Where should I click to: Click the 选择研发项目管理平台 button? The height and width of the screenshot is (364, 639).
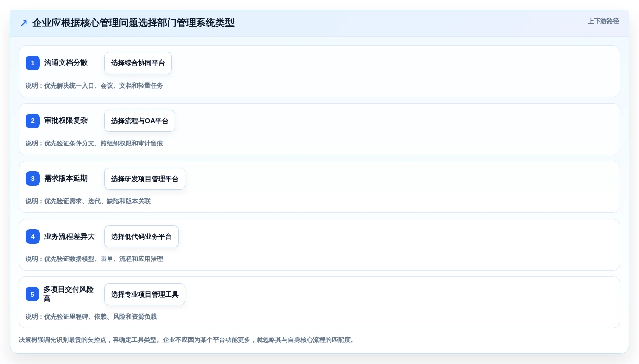tap(145, 179)
